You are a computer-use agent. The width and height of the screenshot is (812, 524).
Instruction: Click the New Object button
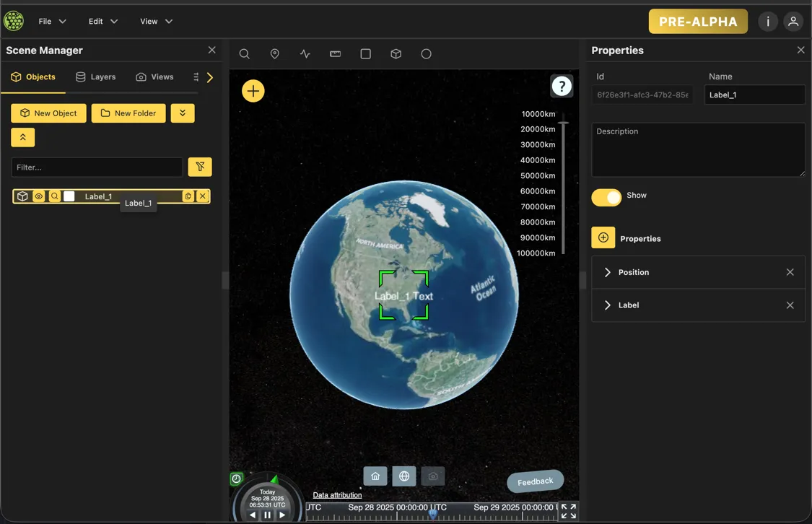[48, 113]
